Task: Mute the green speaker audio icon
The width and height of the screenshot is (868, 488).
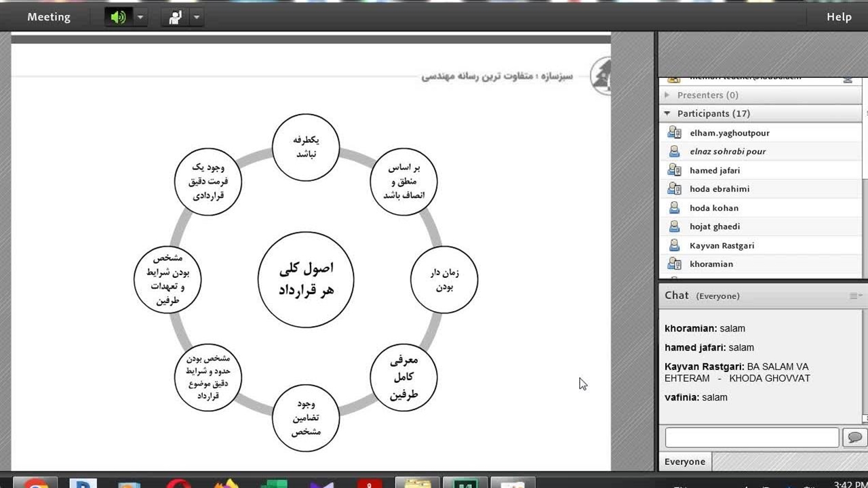Action: click(x=119, y=17)
